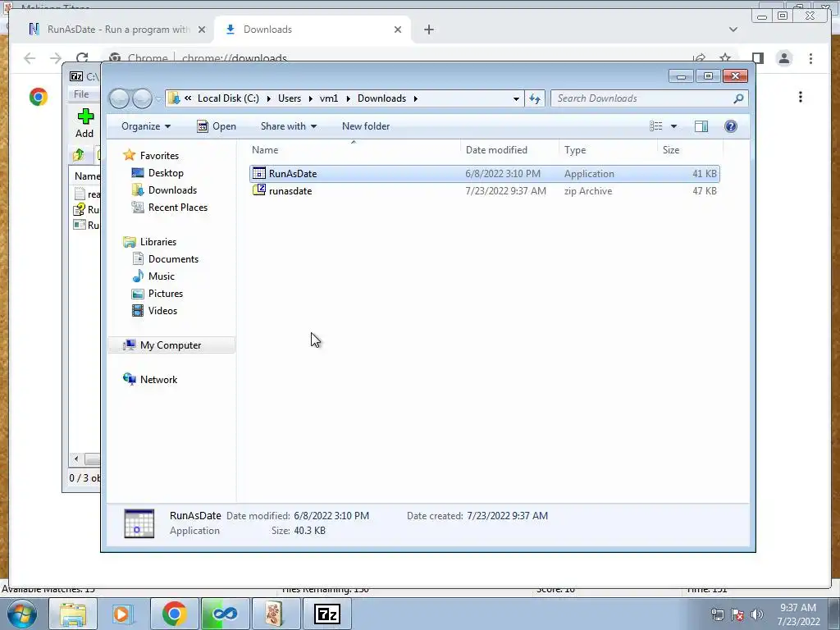Sort by Name column header
The image size is (840, 630).
point(354,150)
